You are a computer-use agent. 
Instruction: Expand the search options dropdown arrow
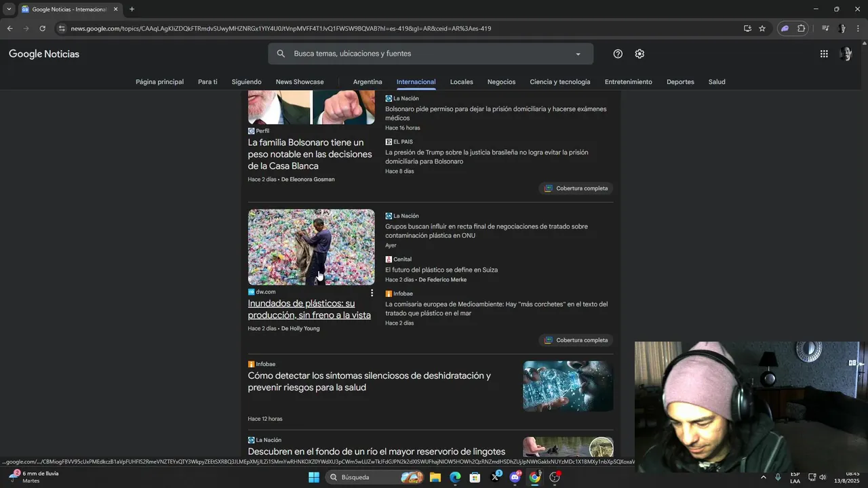point(578,54)
